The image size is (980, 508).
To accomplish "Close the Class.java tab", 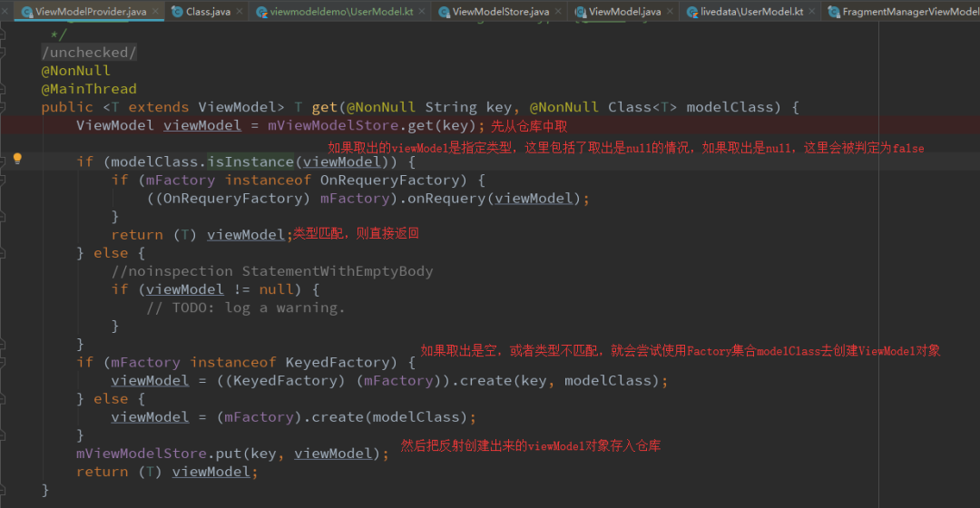I will 240,11.
